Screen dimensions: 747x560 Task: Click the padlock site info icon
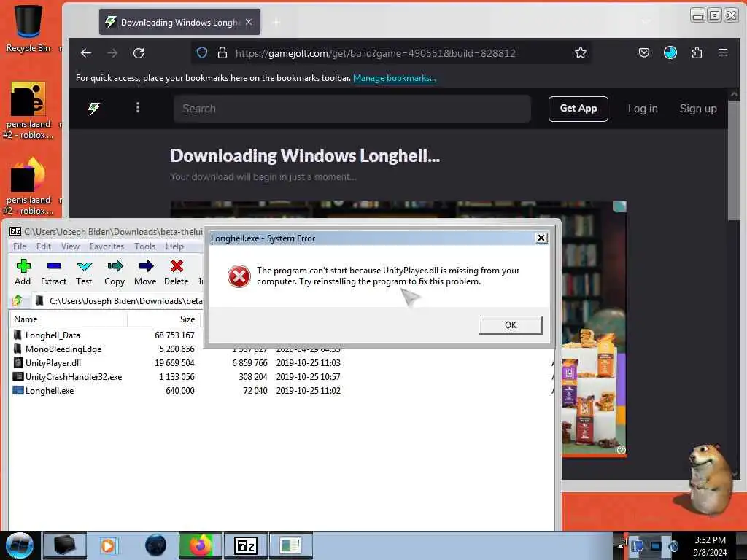pos(222,52)
